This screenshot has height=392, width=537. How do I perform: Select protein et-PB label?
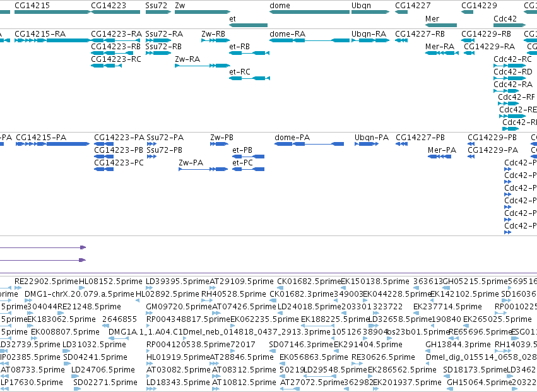(x=242, y=150)
